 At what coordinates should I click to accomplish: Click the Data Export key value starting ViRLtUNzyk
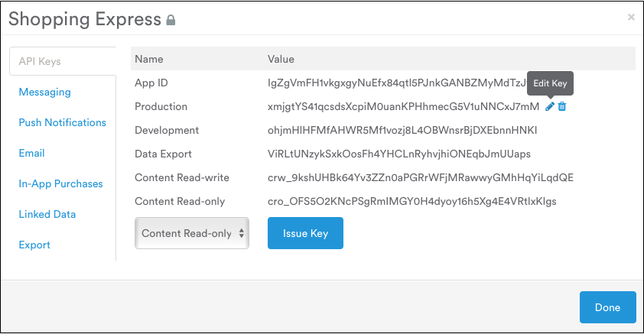(x=398, y=154)
